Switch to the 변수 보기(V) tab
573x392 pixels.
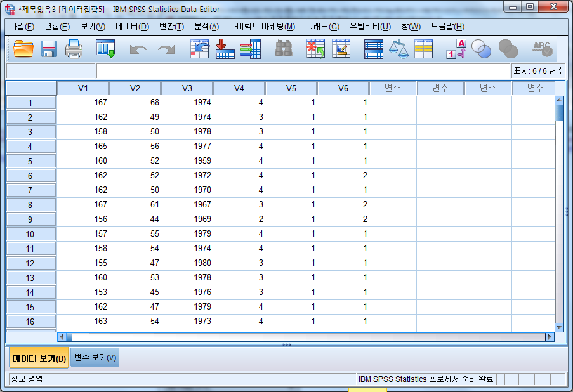pos(95,358)
